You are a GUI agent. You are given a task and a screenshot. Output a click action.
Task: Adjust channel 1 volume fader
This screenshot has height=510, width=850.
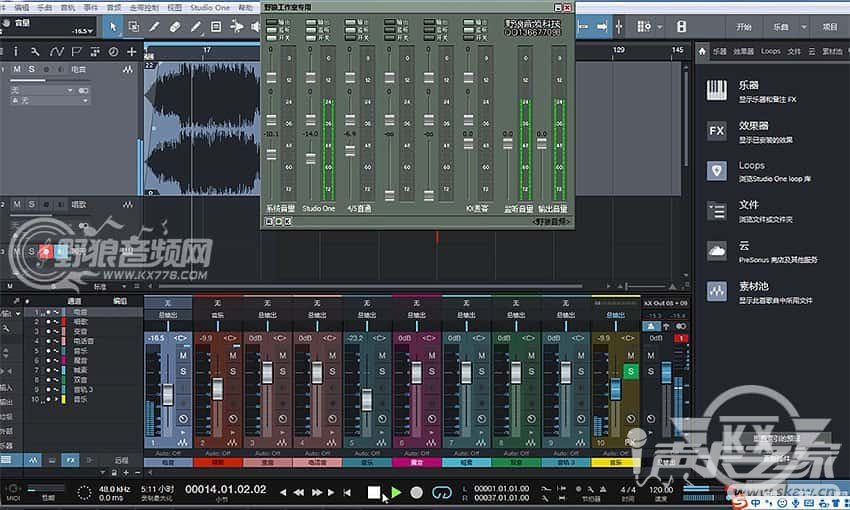168,395
